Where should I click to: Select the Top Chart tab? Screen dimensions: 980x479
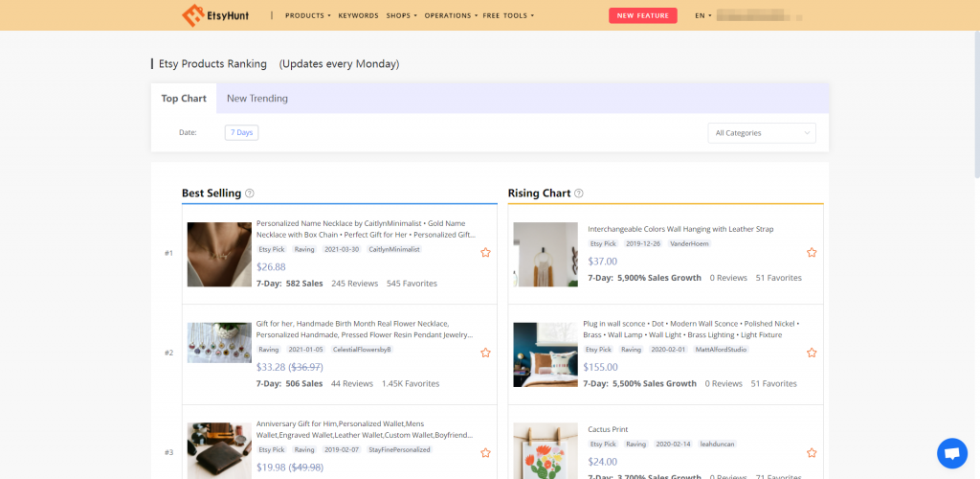point(184,99)
